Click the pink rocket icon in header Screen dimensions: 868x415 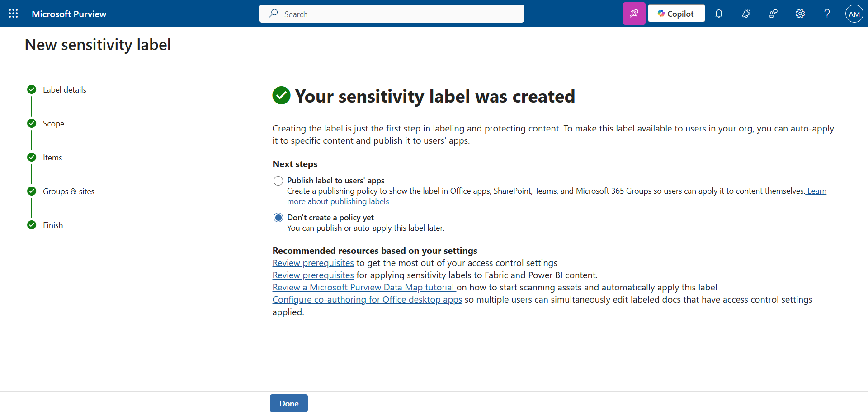click(634, 14)
